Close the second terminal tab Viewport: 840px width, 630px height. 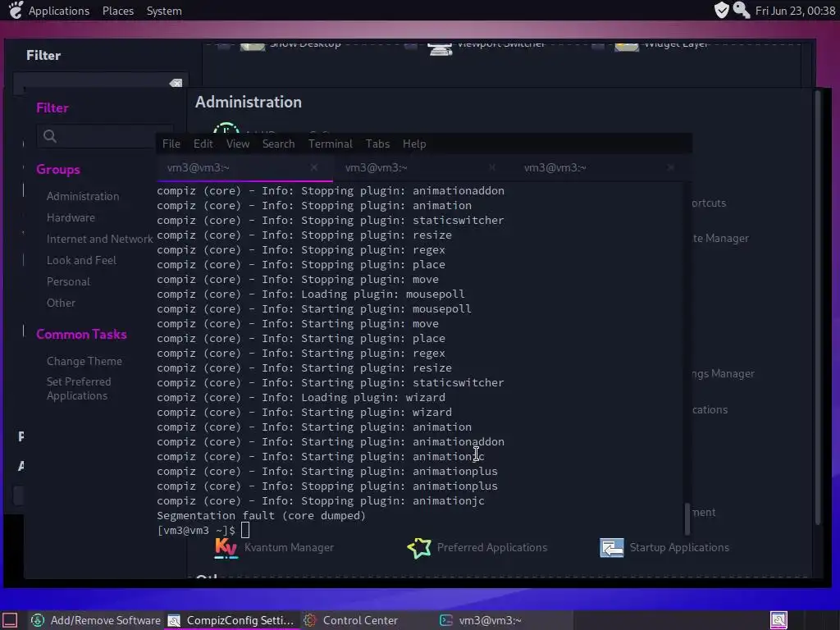pyautogui.click(x=492, y=167)
